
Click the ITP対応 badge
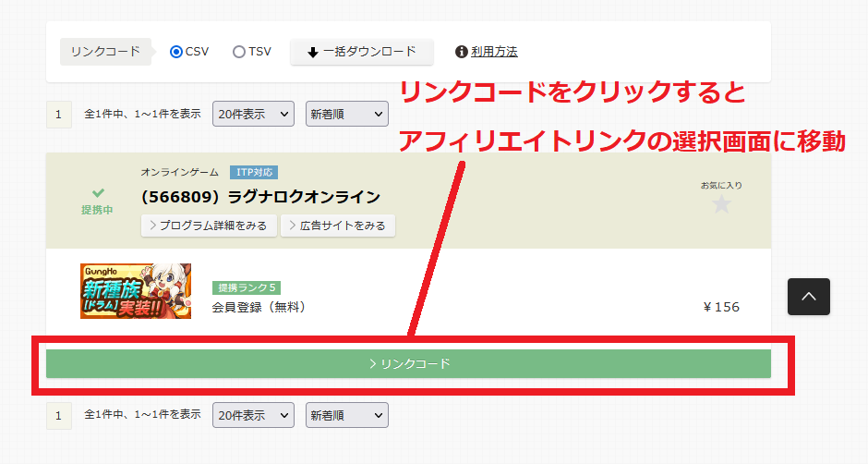tap(253, 172)
